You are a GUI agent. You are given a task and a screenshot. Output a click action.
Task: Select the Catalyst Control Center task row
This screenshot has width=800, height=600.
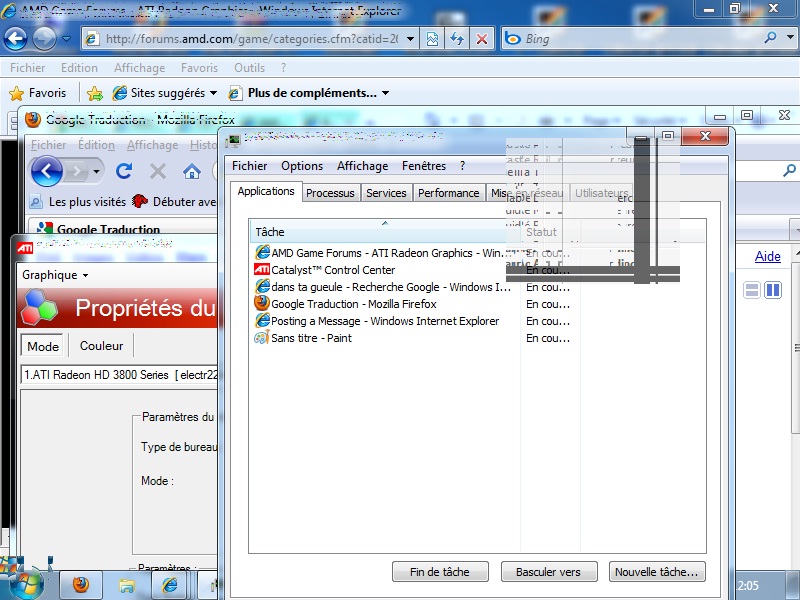coord(413,270)
